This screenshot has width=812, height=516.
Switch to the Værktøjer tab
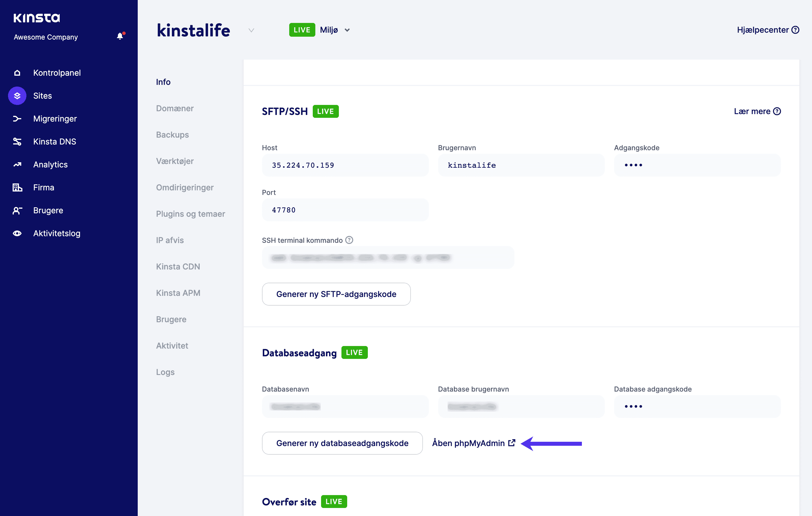[x=175, y=161]
